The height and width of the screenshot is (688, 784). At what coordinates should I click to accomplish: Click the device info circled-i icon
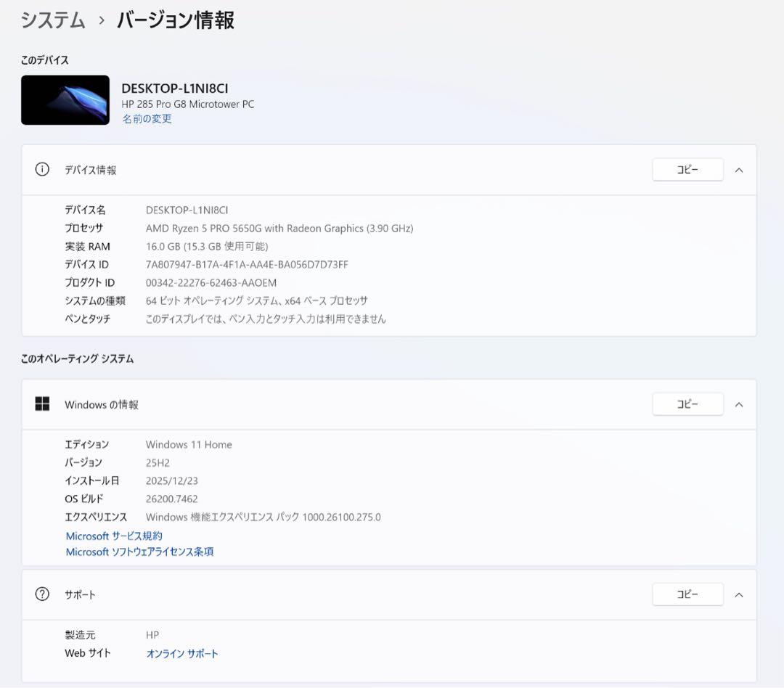(x=41, y=169)
